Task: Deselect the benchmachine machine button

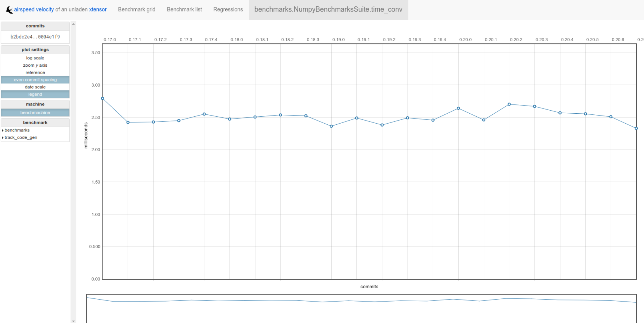Action: point(35,113)
